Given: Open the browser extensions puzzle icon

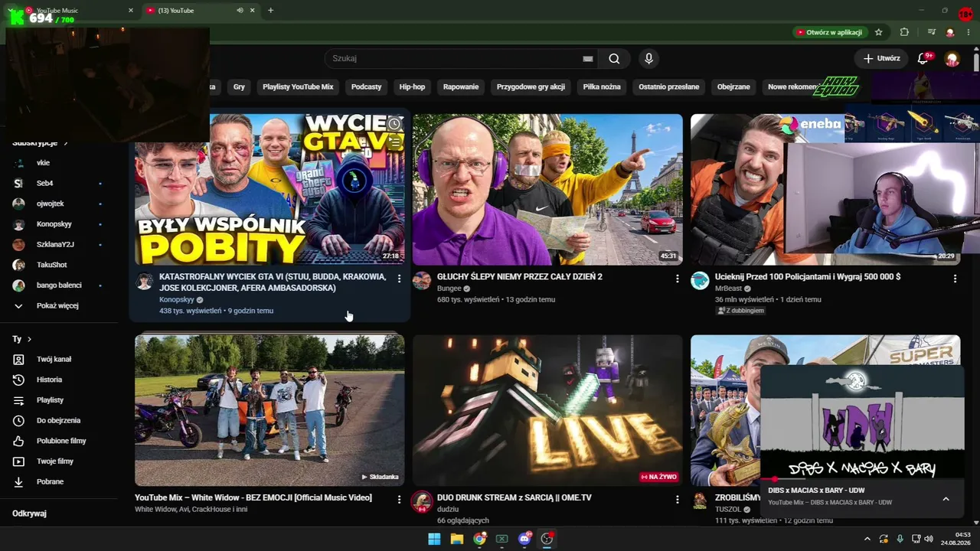Looking at the screenshot, I should tap(904, 32).
